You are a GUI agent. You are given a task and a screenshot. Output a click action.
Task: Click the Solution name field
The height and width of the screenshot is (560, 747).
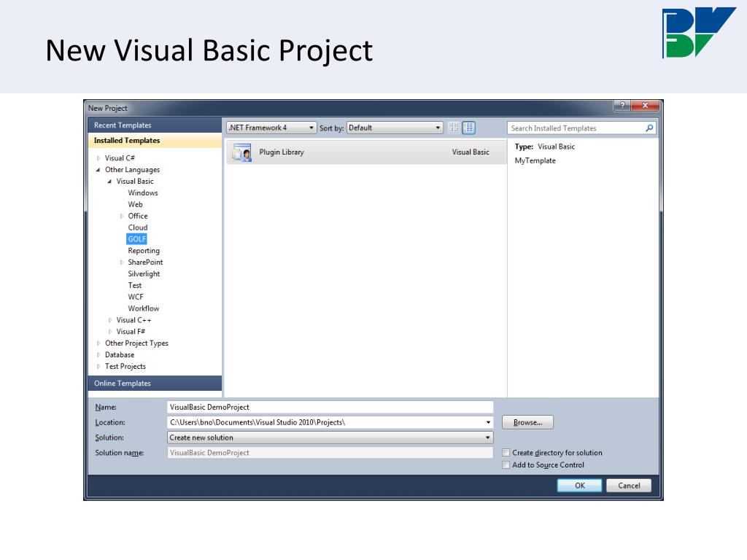click(330, 453)
